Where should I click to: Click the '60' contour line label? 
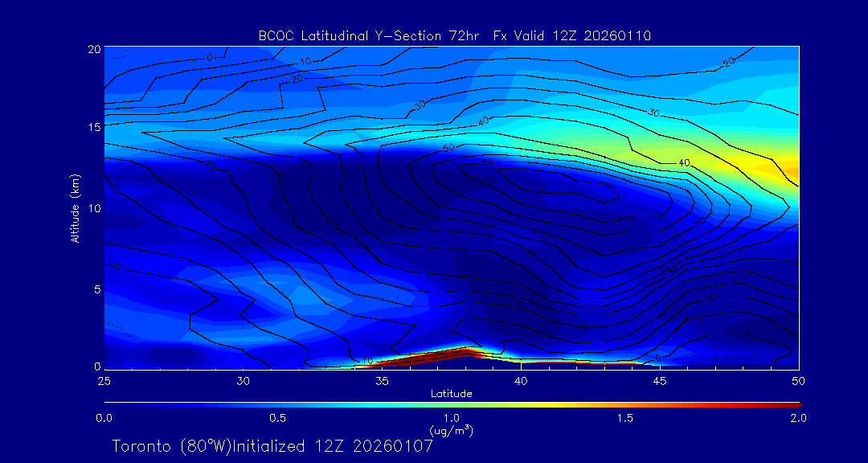[x=489, y=162]
